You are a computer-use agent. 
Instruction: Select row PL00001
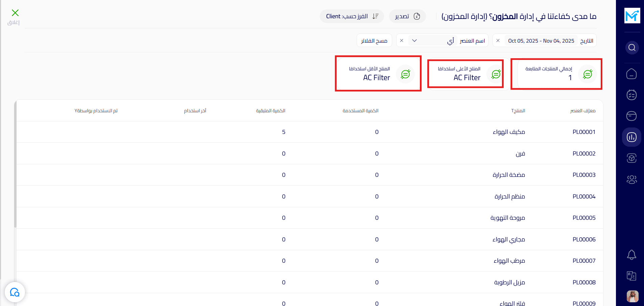coord(310,132)
